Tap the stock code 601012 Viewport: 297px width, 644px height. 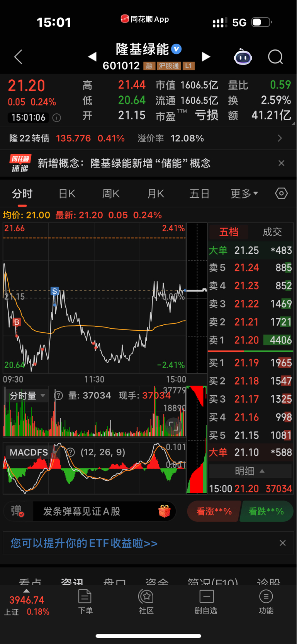click(x=121, y=66)
